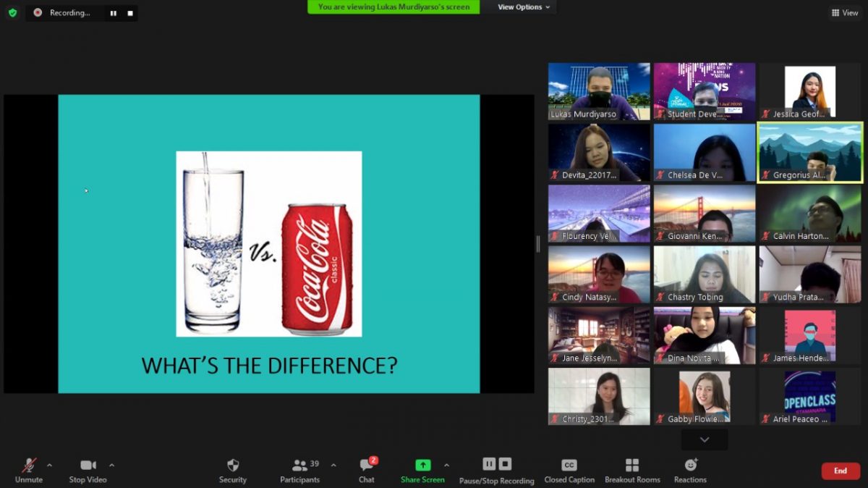The width and height of the screenshot is (868, 488).
Task: Stop the recording in the top bar
Action: [130, 13]
